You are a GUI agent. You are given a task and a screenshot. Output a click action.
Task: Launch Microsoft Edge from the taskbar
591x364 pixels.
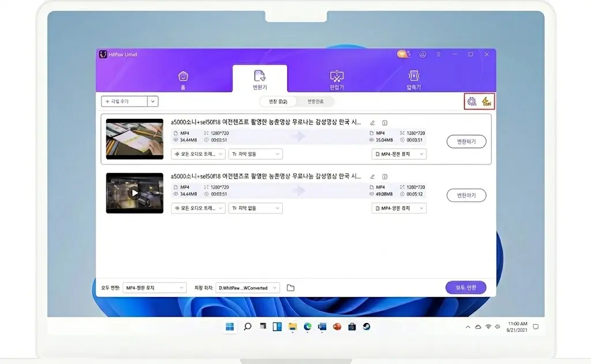307,327
